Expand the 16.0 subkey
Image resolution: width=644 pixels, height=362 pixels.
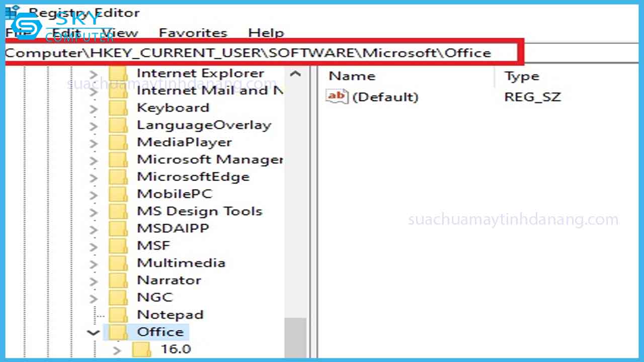click(117, 350)
